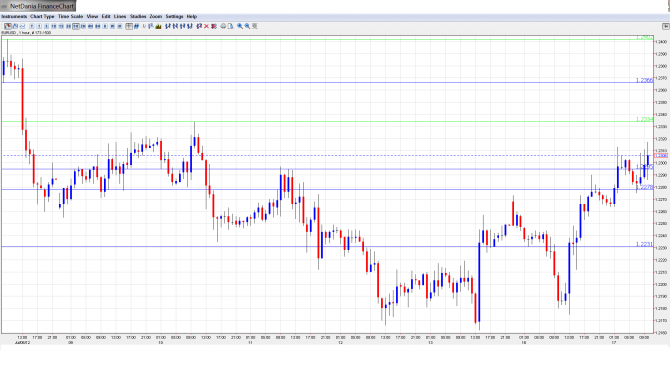Switch to daily (D) time scale
Viewport: 670px width, 376px height.
pos(105,26)
